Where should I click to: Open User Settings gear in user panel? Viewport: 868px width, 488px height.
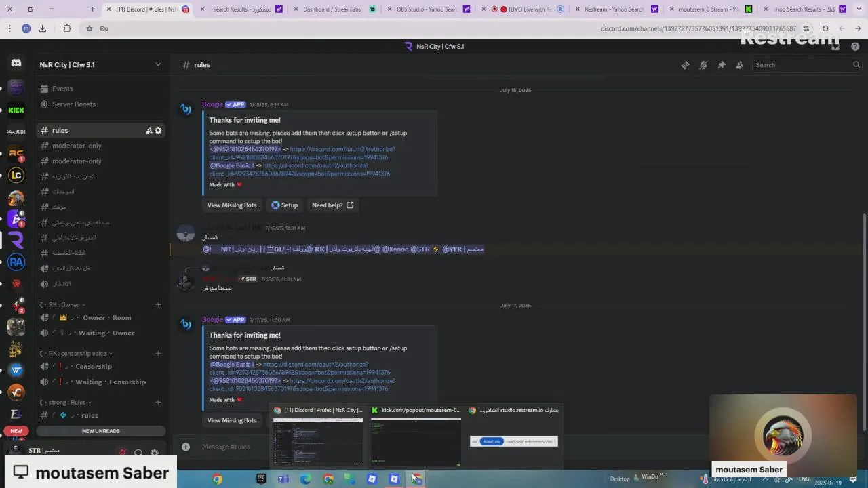pos(155,452)
